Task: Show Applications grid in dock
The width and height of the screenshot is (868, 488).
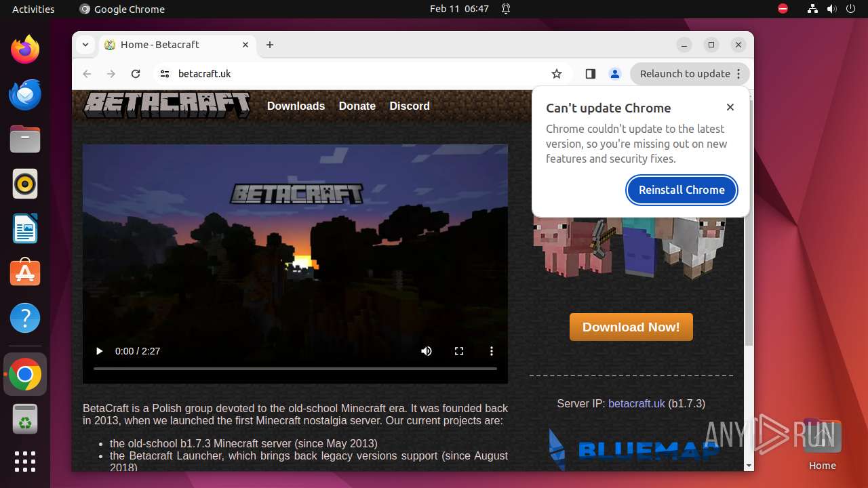Action: pos(25,462)
